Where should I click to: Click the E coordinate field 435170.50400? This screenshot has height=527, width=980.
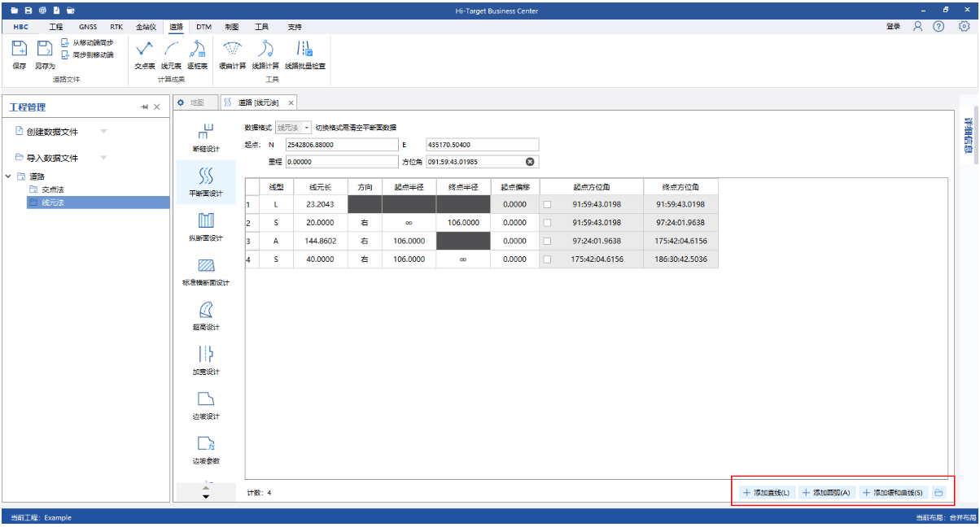tap(483, 145)
